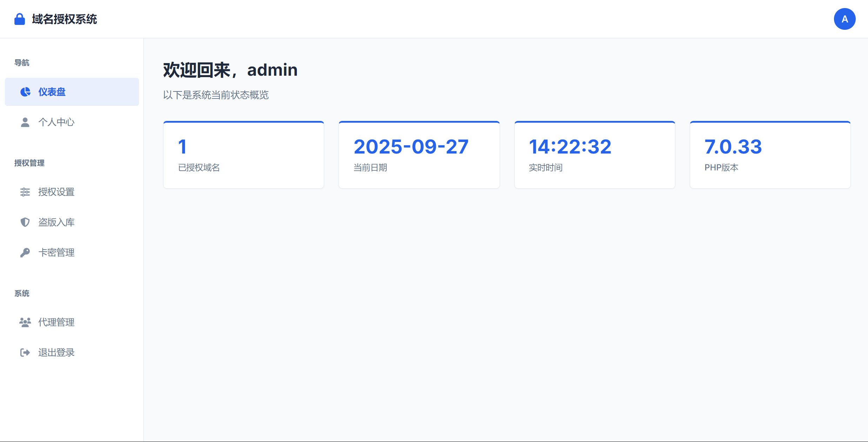Go to 授权设置 in sidebar
Image resolution: width=868 pixels, height=442 pixels.
pyautogui.click(x=56, y=192)
